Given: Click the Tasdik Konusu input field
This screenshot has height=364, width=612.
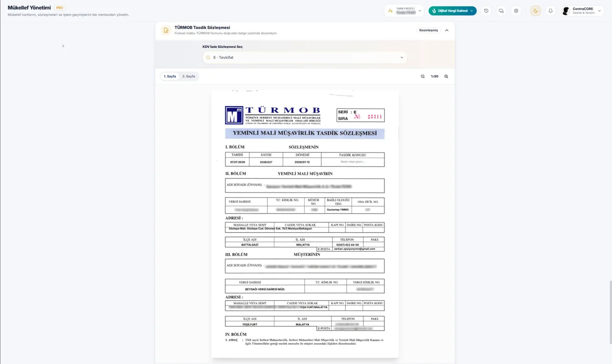Looking at the screenshot, I should coord(353,162).
